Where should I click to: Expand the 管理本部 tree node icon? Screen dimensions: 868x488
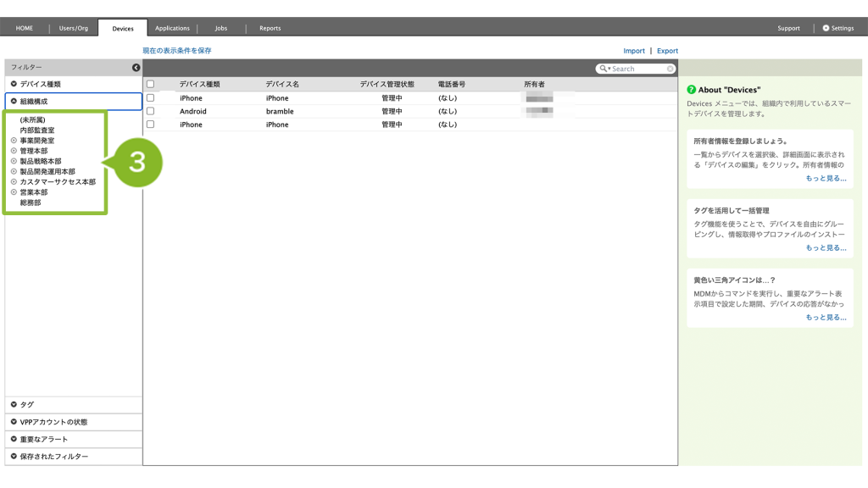[14, 151]
